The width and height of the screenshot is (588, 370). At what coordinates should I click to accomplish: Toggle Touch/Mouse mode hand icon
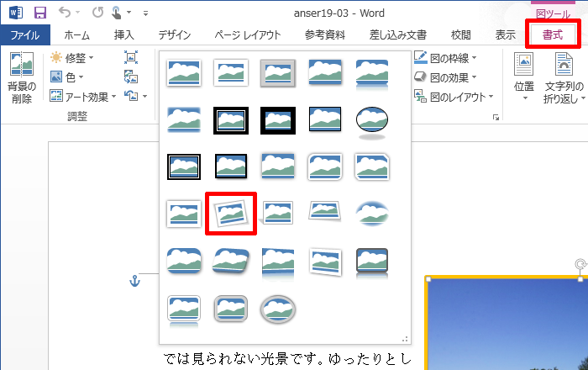117,13
